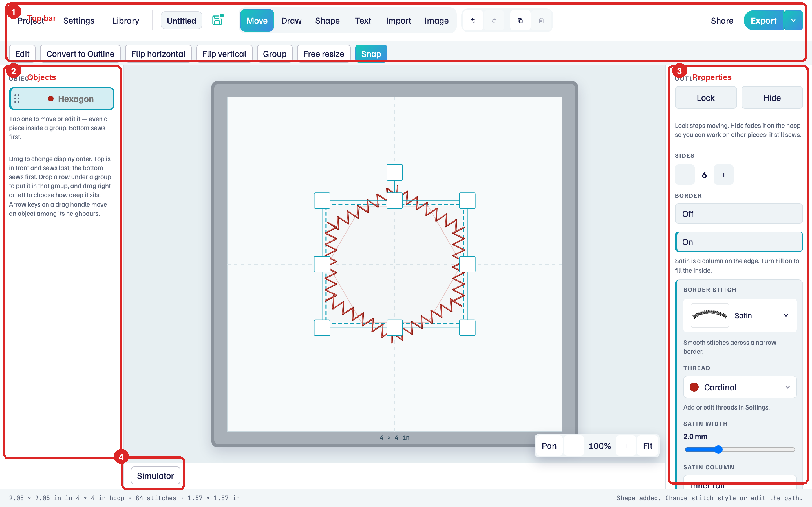Click the redo arrow icon

pos(494,21)
